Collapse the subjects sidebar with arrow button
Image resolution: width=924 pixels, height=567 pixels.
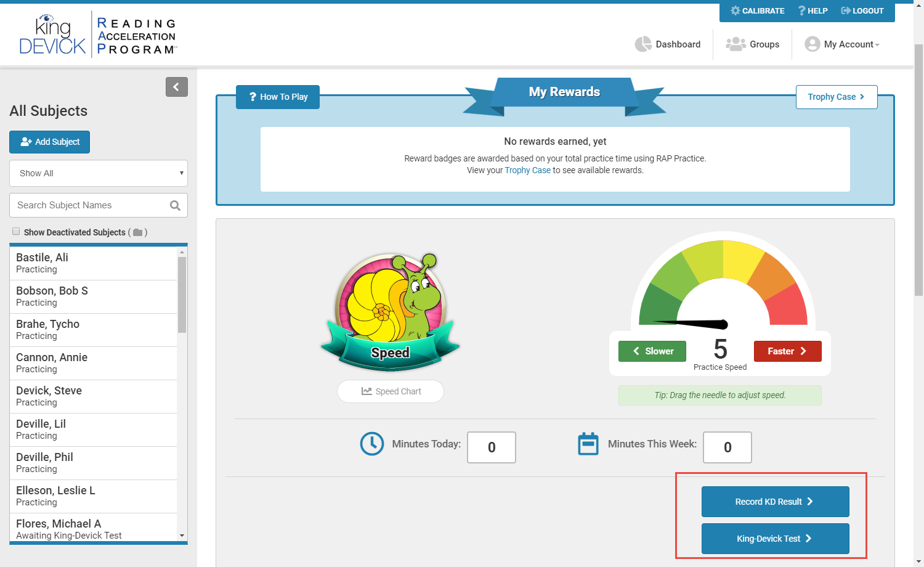tap(176, 87)
